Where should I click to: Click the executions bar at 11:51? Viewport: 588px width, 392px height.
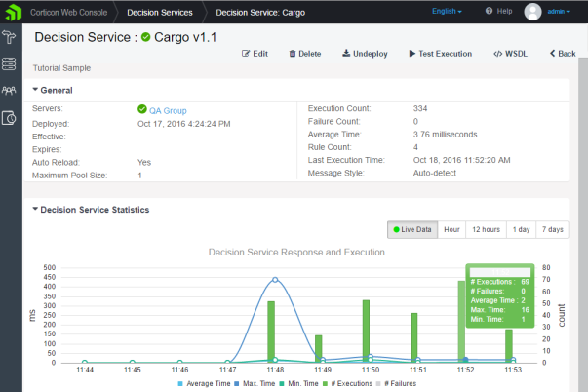[414, 337]
